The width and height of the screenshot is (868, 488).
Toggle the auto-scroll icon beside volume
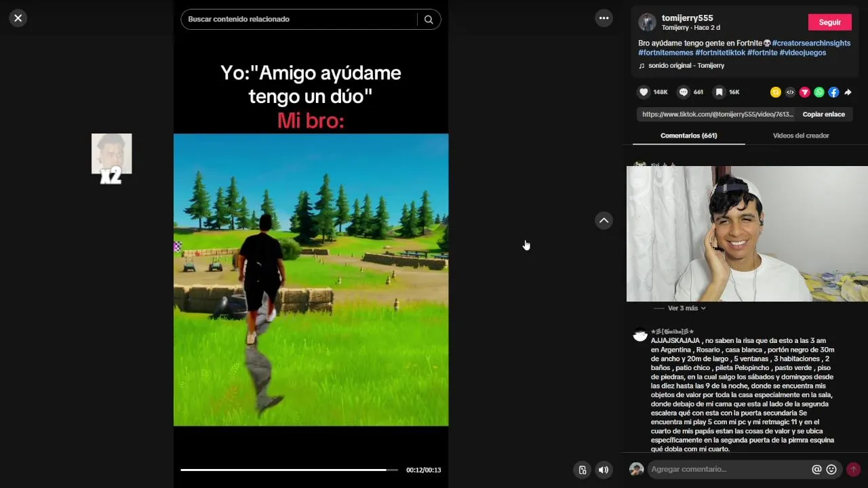(582, 470)
